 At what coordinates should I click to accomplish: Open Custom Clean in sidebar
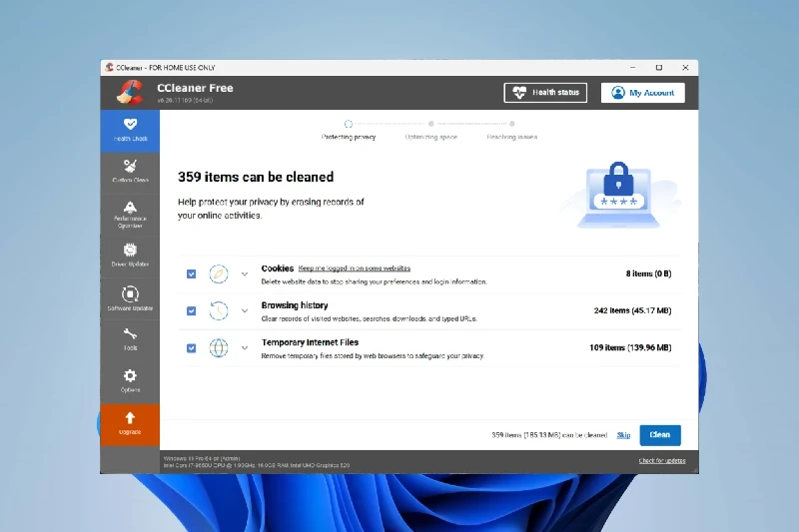click(x=130, y=172)
